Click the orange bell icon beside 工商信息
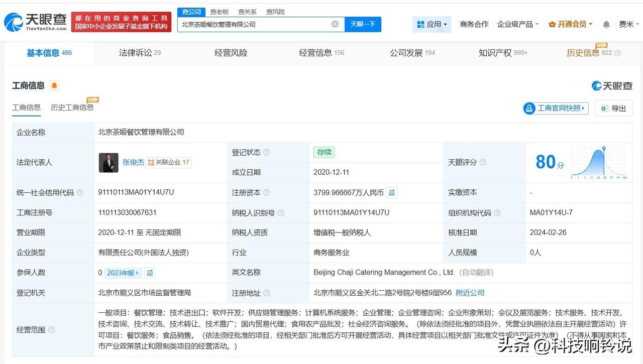The height and width of the screenshot is (364, 643). [x=54, y=86]
